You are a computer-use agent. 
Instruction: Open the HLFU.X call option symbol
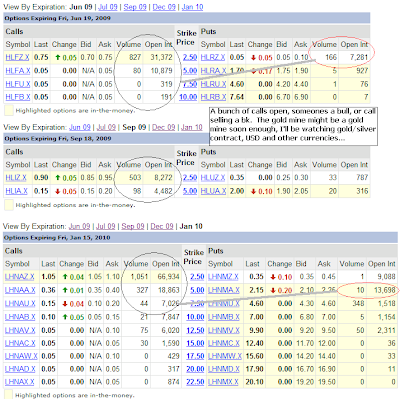click(18, 84)
